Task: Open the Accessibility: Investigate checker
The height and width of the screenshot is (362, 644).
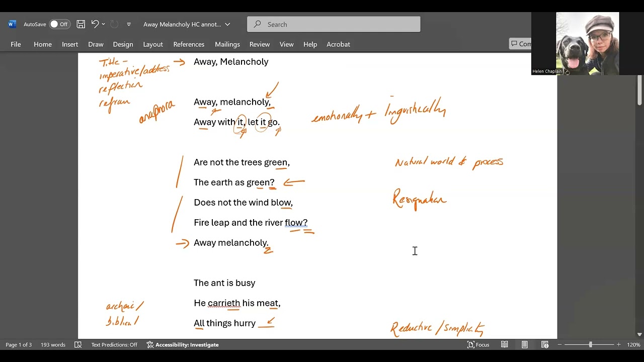Action: point(183,345)
